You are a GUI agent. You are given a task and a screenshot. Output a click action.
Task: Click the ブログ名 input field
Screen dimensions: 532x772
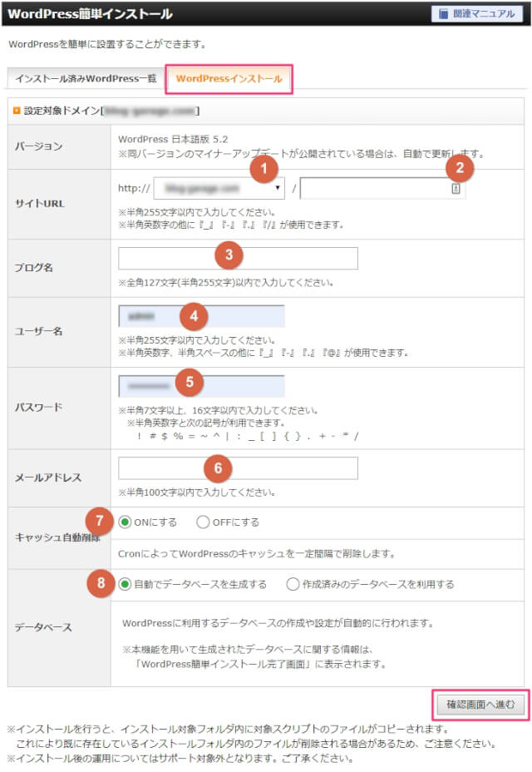tap(239, 258)
